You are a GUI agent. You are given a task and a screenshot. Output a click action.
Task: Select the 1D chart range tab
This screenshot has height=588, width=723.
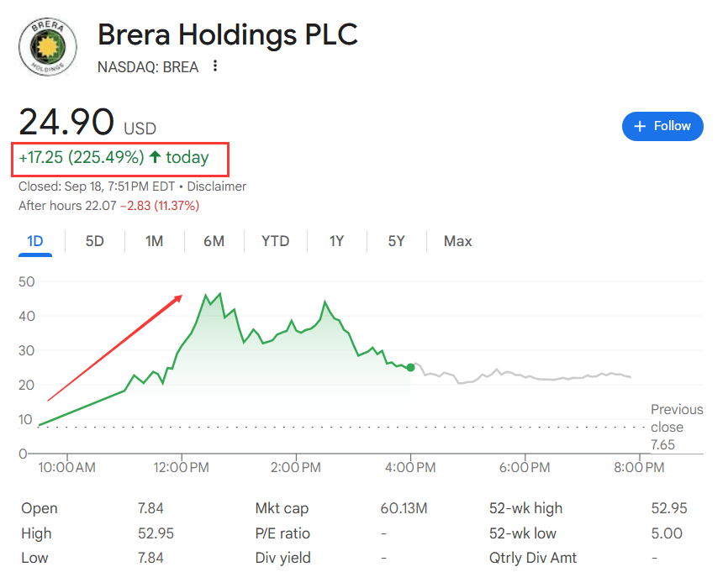(35, 241)
